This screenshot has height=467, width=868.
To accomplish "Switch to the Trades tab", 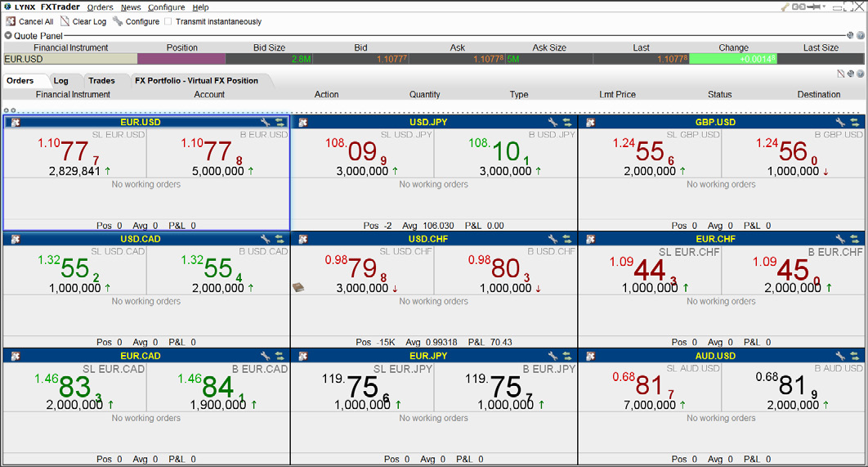I will coord(102,80).
